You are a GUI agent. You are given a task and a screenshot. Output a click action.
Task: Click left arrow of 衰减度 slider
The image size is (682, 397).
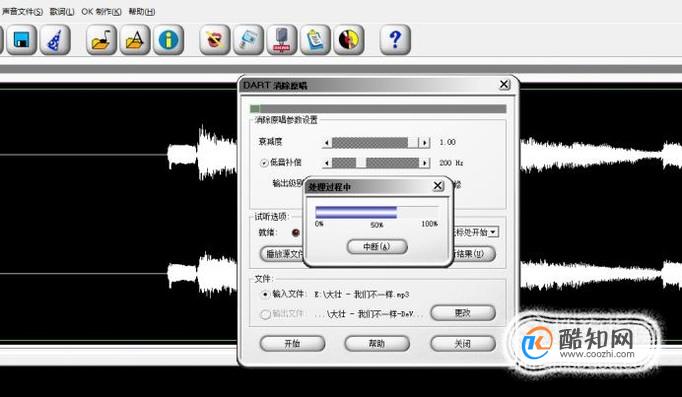point(327,143)
